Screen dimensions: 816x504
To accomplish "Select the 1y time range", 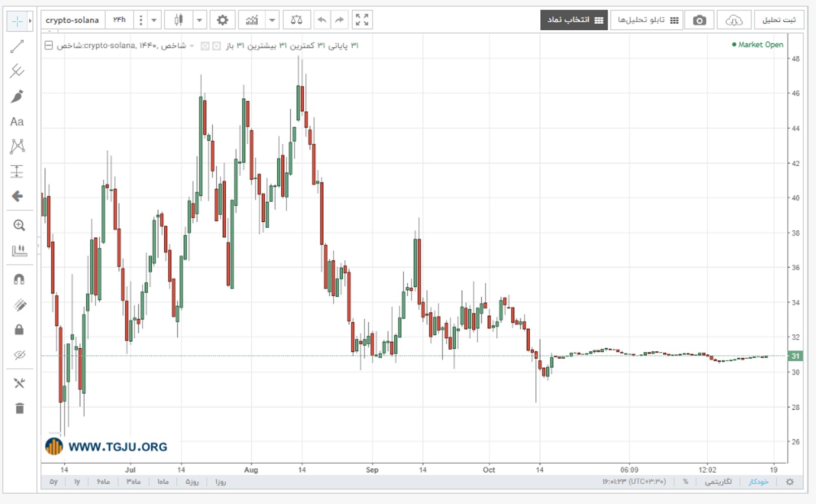I will [77, 482].
